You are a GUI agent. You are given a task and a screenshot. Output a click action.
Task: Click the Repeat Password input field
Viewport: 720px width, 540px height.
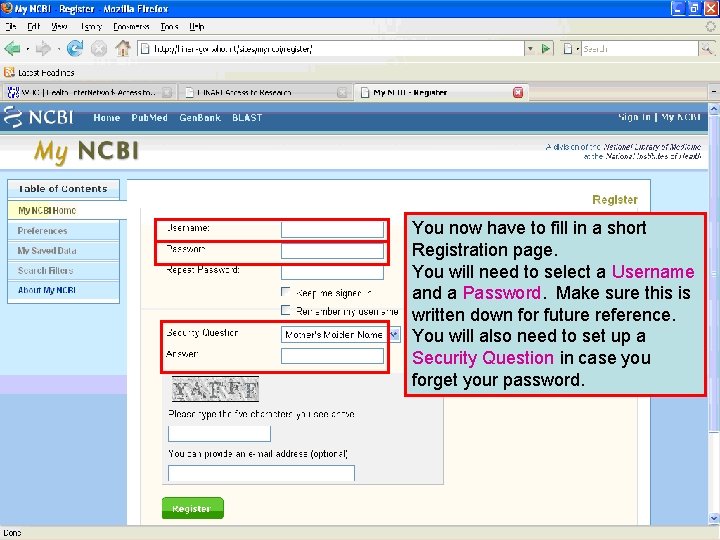332,272
